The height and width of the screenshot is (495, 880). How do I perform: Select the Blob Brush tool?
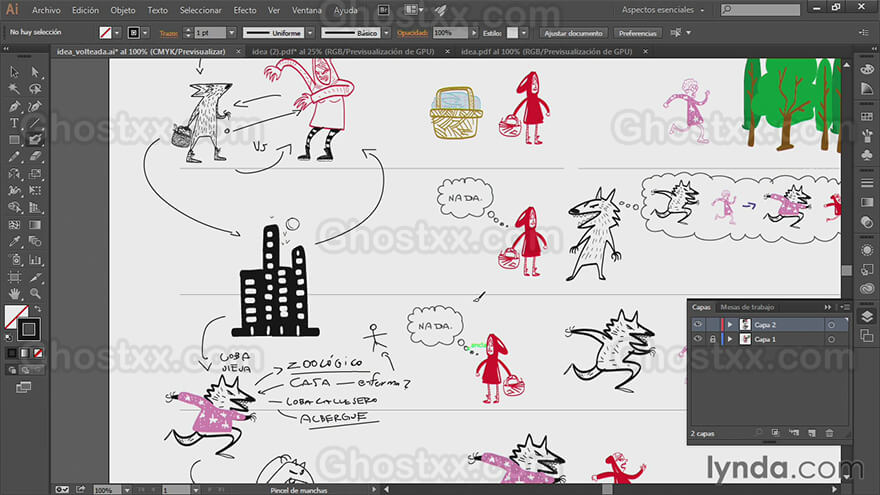point(35,140)
